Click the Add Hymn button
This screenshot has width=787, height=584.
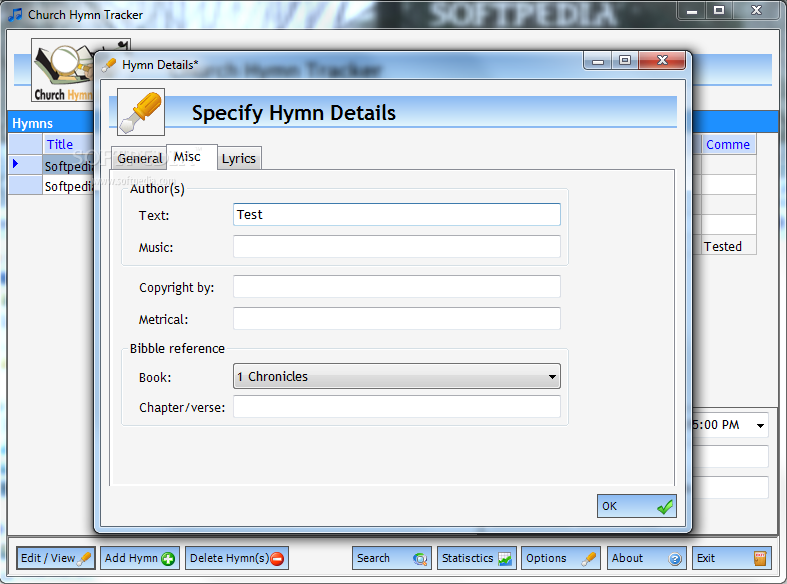pos(140,558)
